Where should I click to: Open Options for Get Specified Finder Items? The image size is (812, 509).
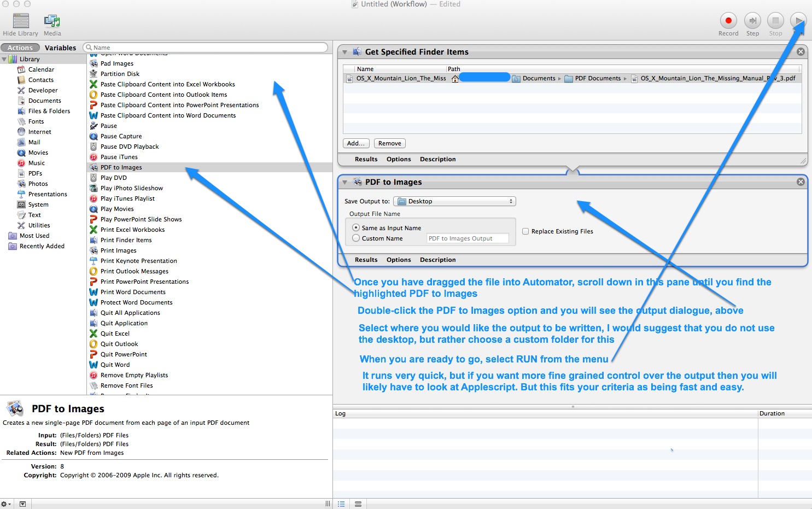tap(399, 159)
